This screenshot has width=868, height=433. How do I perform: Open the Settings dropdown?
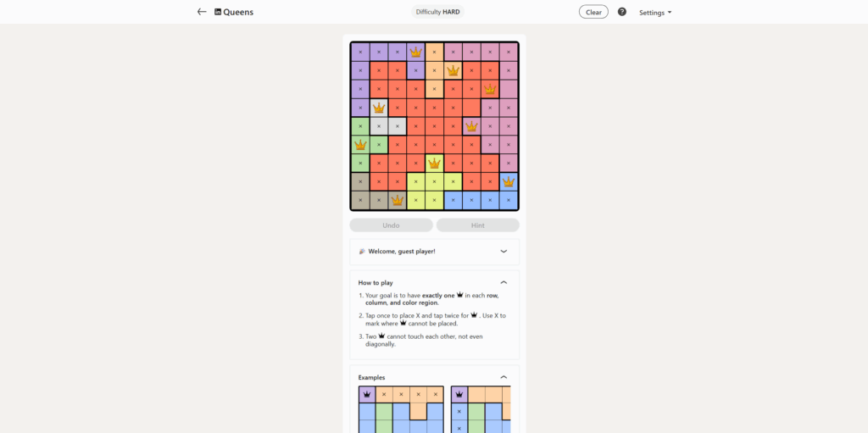(x=655, y=13)
